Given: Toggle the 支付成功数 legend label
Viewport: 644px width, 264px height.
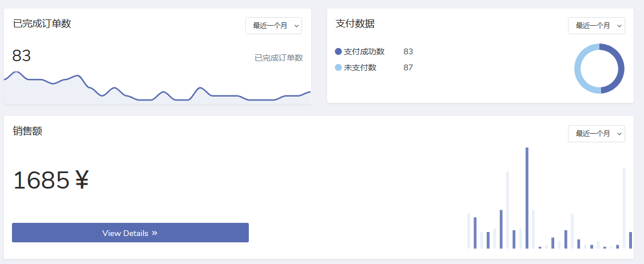Looking at the screenshot, I should (364, 51).
